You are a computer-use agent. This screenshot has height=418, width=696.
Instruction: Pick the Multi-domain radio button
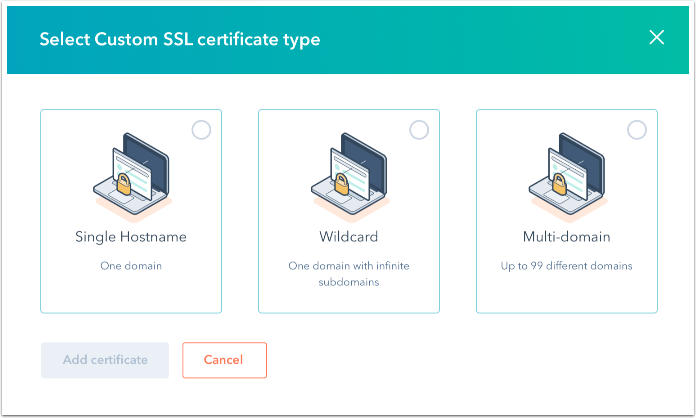coord(636,130)
